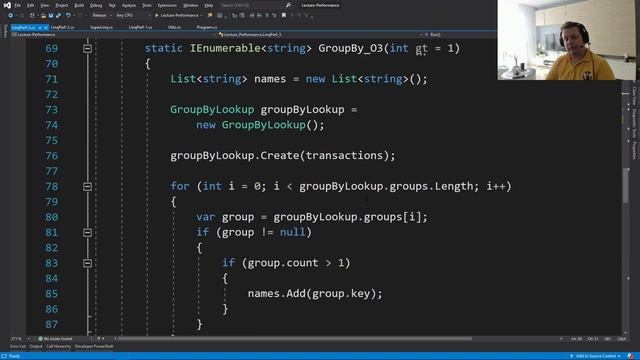The height and width of the screenshot is (360, 640).
Task: Open the Test menu
Action: (112, 5)
